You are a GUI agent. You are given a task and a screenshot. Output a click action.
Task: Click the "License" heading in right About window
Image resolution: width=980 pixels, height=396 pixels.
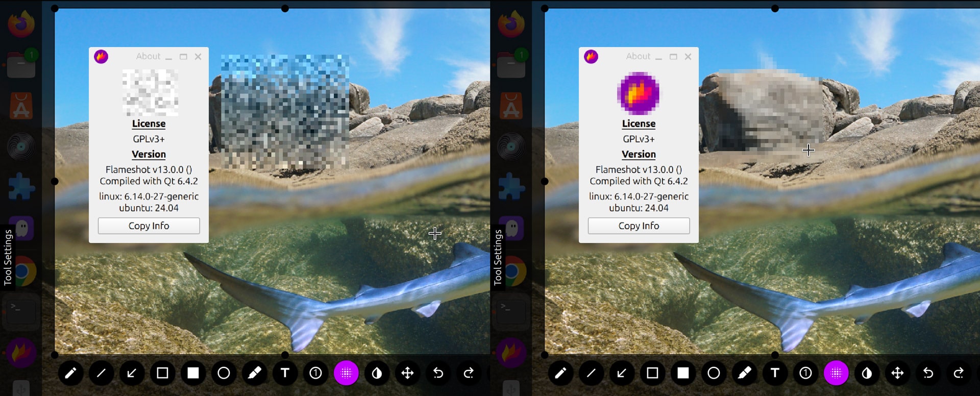(x=639, y=123)
